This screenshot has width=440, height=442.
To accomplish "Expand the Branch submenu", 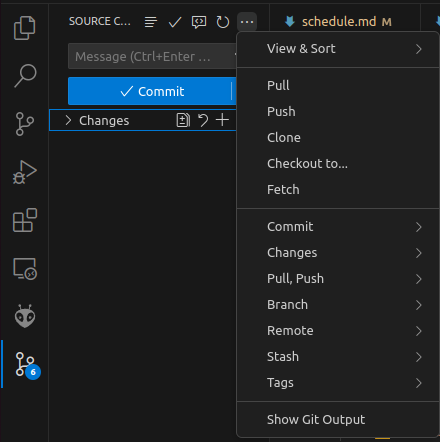I will [x=338, y=305].
